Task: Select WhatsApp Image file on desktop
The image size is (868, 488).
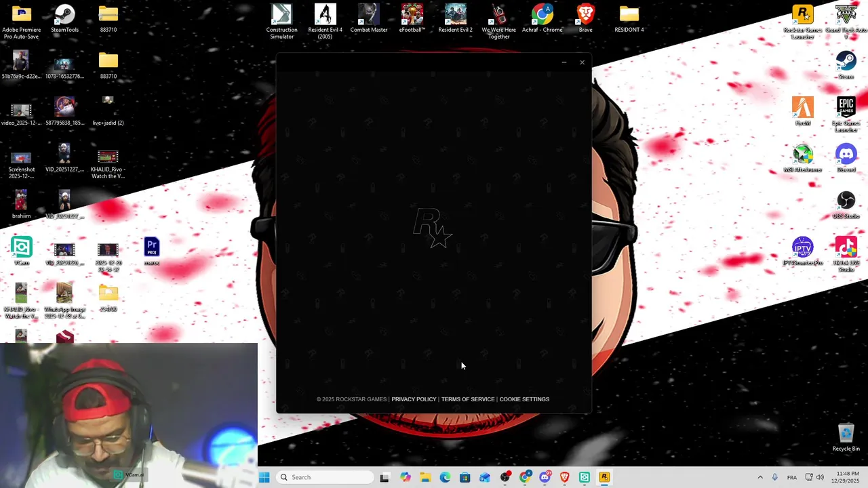Action: pos(64,301)
